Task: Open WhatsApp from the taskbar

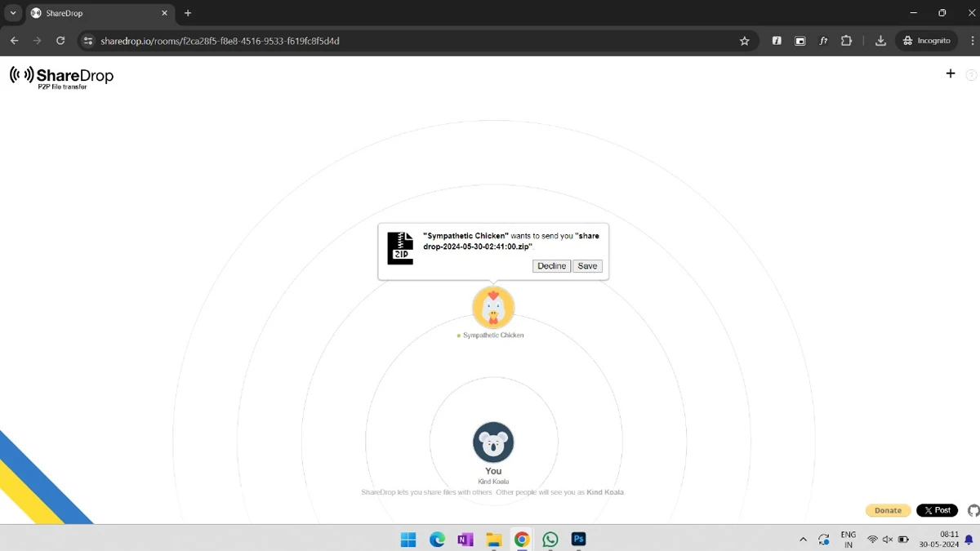Action: tap(550, 539)
